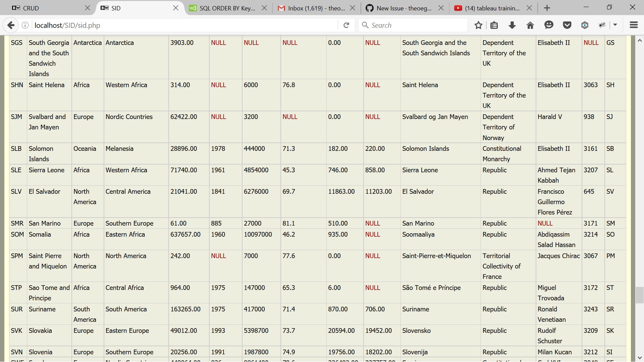Image resolution: width=644 pixels, height=362 pixels.
Task: Reload the current page
Action: coord(346,25)
